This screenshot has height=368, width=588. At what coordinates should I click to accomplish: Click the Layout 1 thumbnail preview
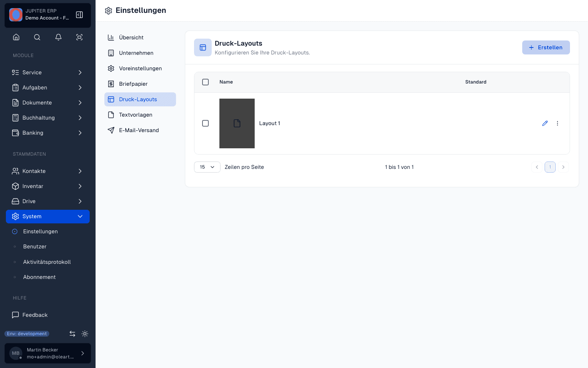pyautogui.click(x=237, y=123)
